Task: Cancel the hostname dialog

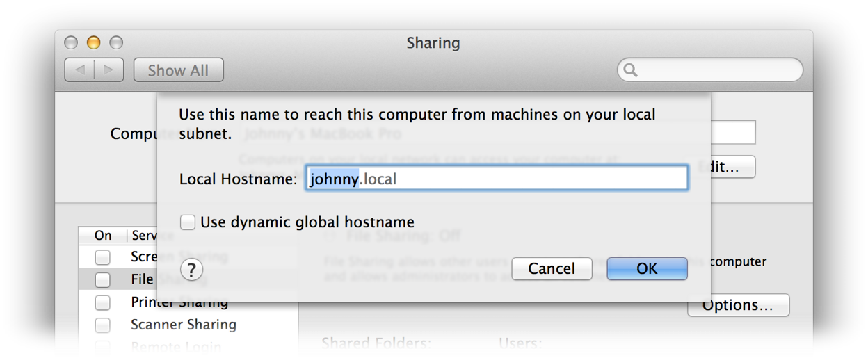Action: [x=552, y=269]
